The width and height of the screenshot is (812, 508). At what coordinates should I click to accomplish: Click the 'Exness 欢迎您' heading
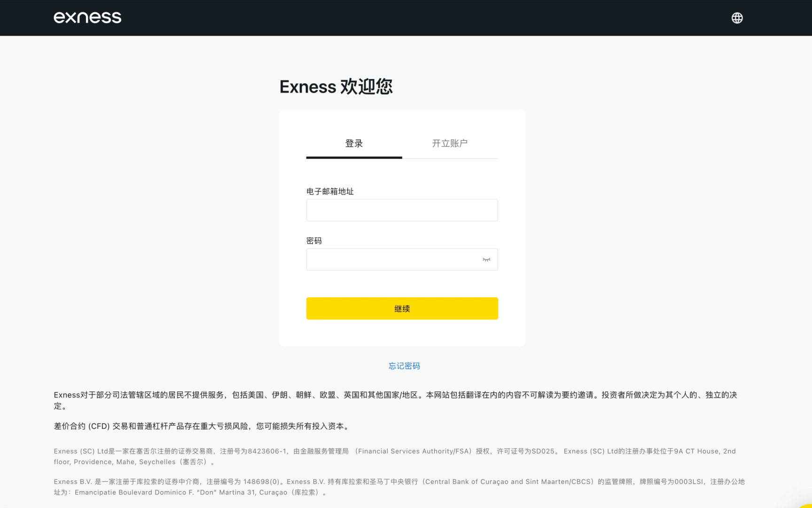pos(336,87)
